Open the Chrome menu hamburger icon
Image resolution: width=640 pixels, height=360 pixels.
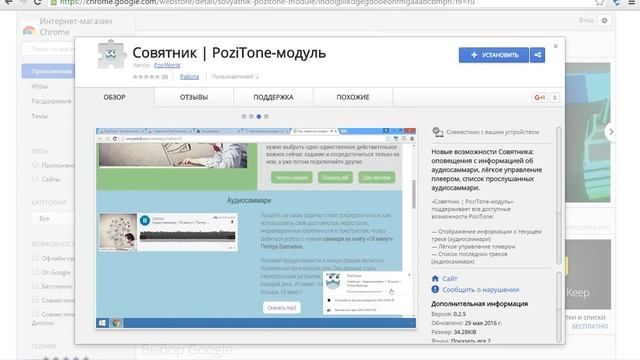tap(632, 2)
